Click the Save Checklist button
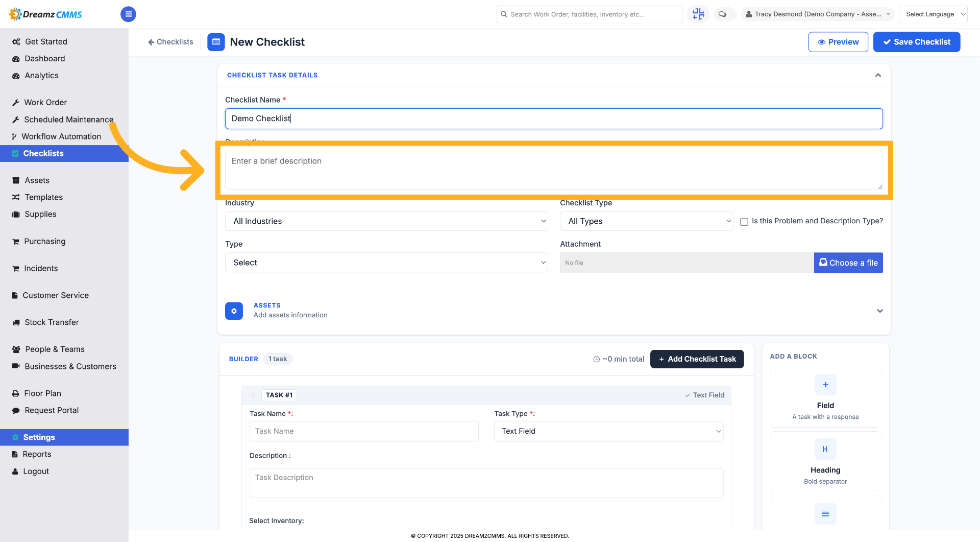The image size is (980, 542). tap(917, 42)
